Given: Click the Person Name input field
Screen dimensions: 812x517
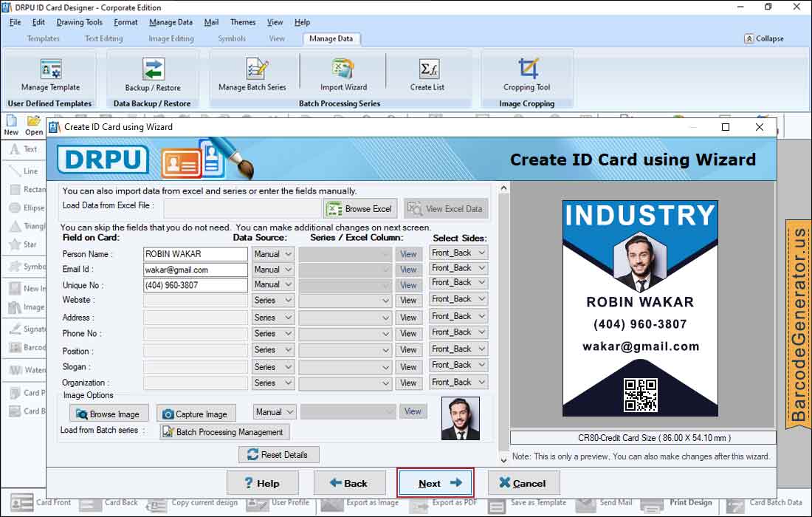Looking at the screenshot, I should tap(195, 254).
